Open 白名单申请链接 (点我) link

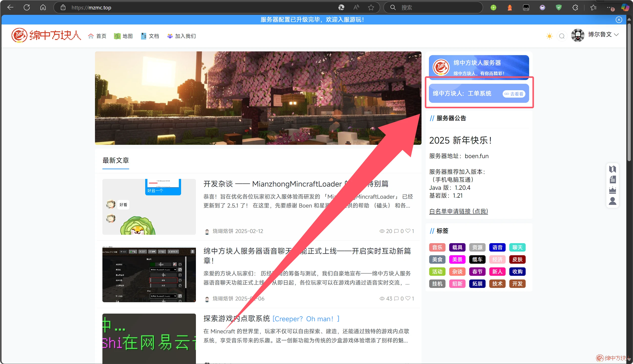tap(458, 211)
